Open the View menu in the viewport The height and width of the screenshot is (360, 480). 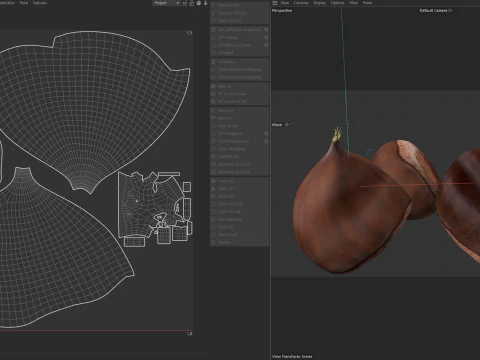click(x=285, y=3)
